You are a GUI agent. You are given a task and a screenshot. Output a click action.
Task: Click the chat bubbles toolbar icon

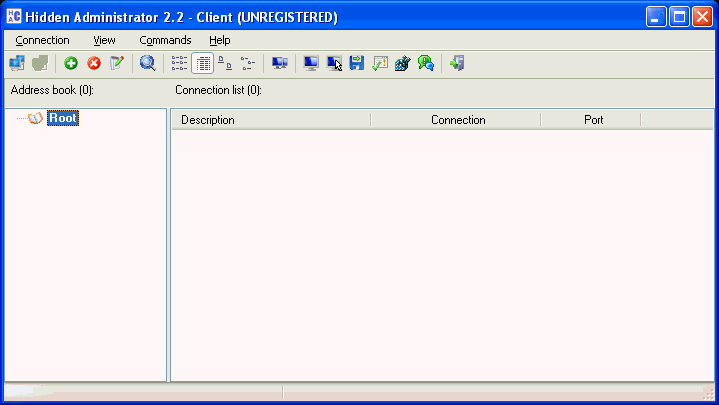(x=425, y=63)
